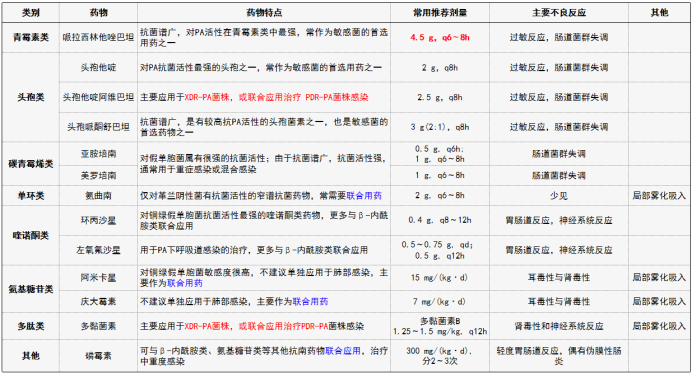The image size is (692, 375).
Task: Click dose cell 0.5~0.75 g qd
Action: [x=440, y=250]
